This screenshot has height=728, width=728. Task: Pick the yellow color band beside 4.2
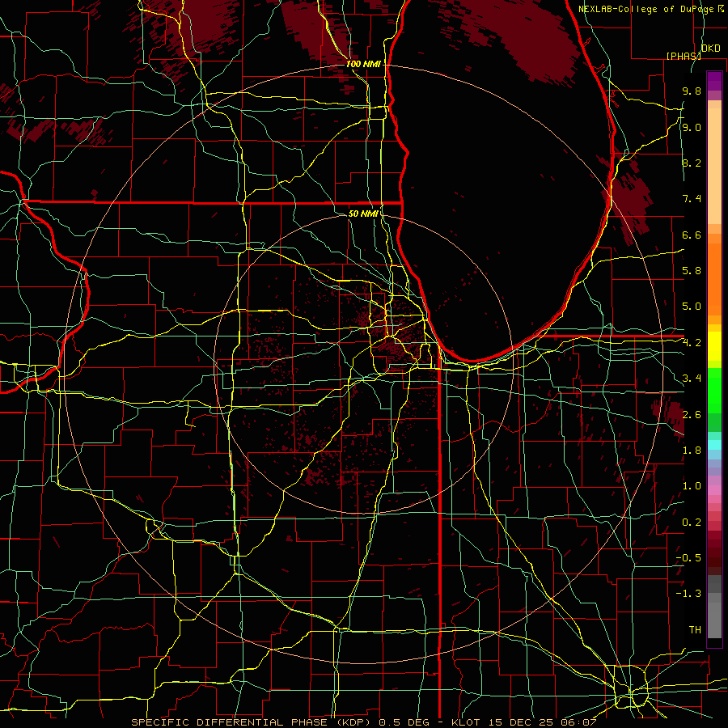tap(714, 346)
